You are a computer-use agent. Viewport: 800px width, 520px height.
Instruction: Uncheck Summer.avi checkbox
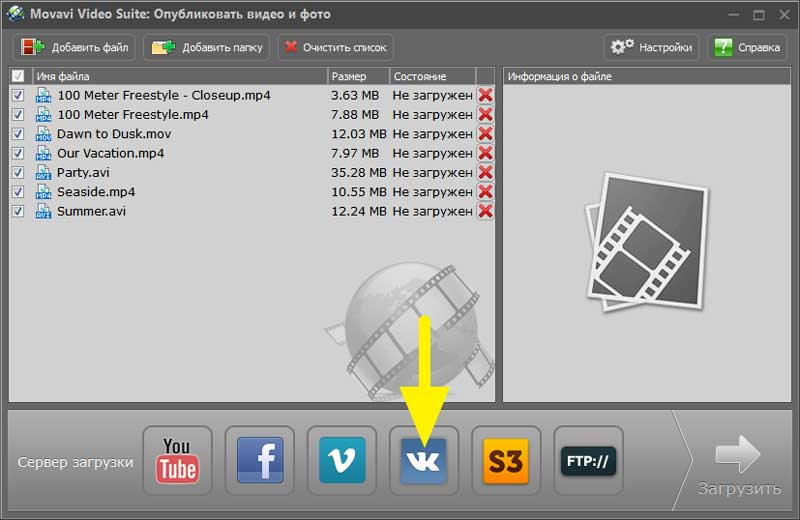coord(18,212)
